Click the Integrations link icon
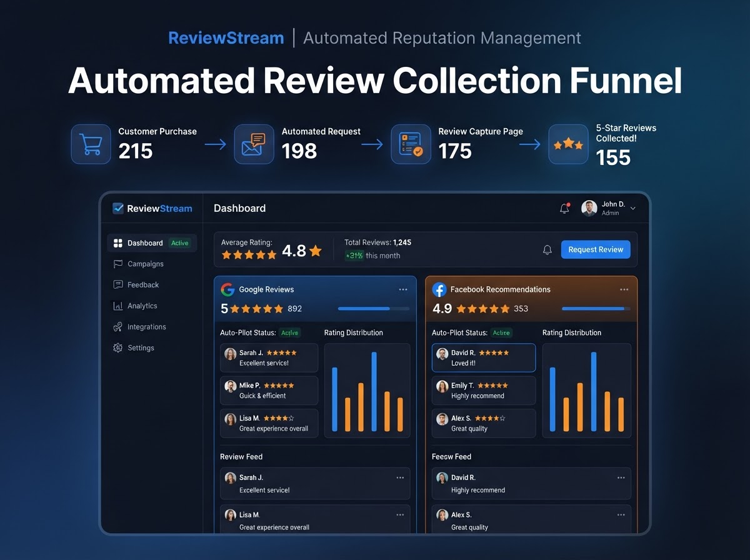The width and height of the screenshot is (750, 560). coord(117,327)
